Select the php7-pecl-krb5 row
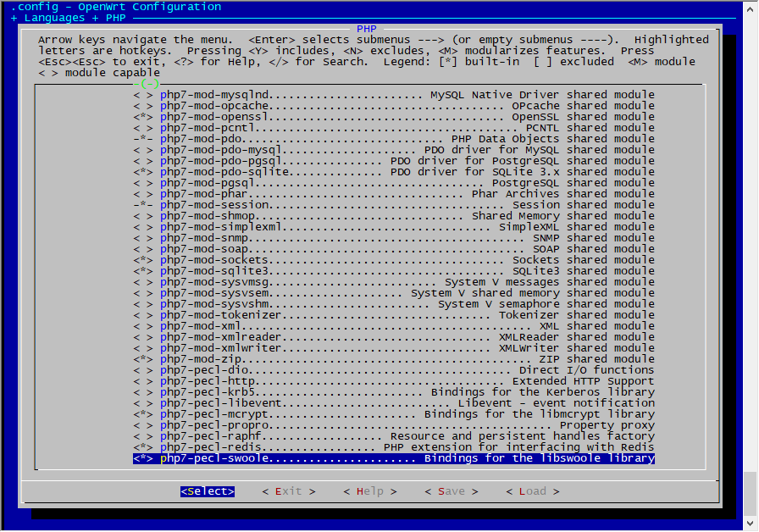The width and height of the screenshot is (759, 532). tap(394, 392)
